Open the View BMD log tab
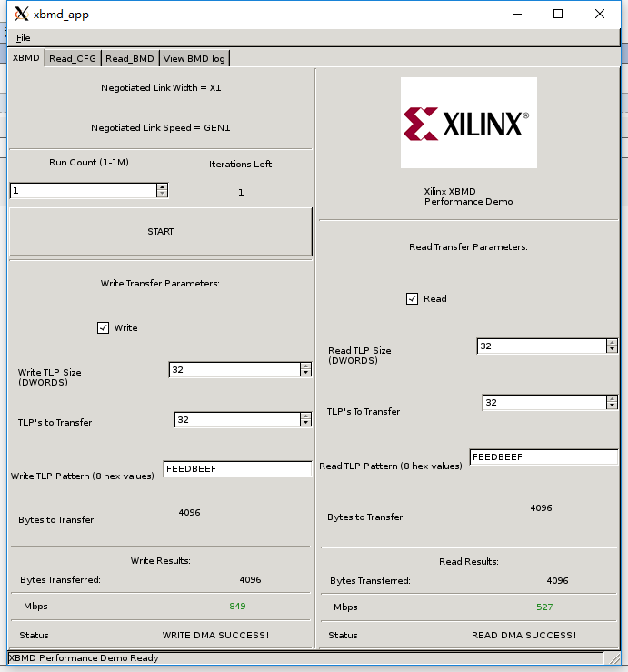The height and width of the screenshot is (672, 628). point(194,59)
